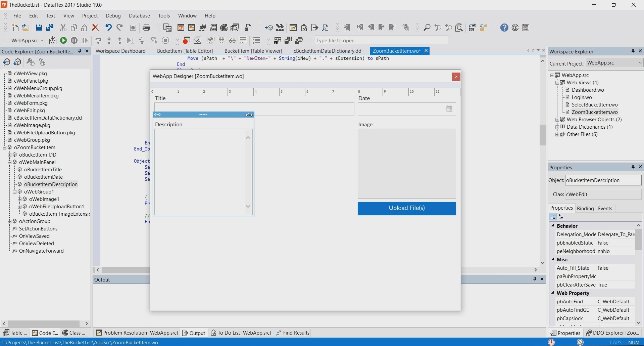Click the calendar icon in Date field

tap(449, 109)
